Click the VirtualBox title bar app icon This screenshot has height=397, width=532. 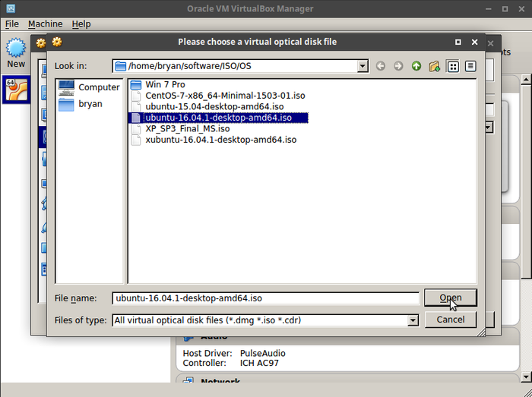[x=11, y=8]
